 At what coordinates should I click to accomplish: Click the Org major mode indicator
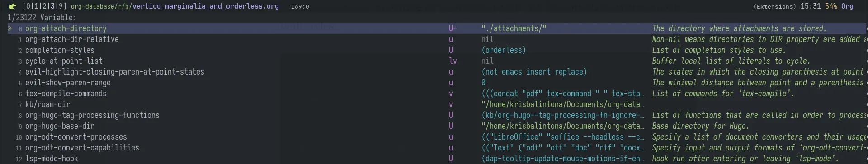point(847,6)
